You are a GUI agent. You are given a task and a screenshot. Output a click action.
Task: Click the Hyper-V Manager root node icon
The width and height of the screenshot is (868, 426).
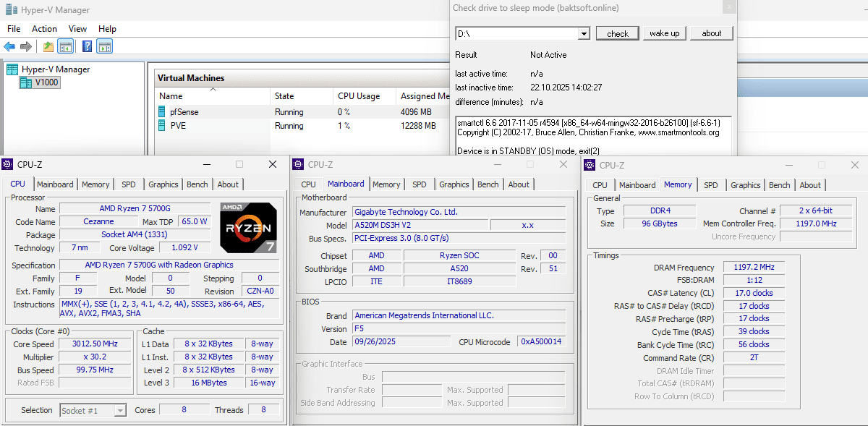click(12, 69)
